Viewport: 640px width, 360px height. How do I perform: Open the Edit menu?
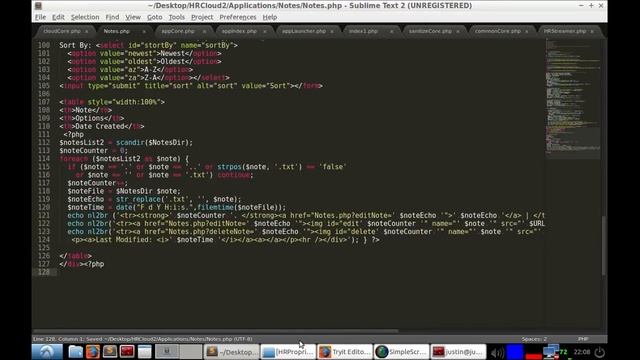click(58, 17)
